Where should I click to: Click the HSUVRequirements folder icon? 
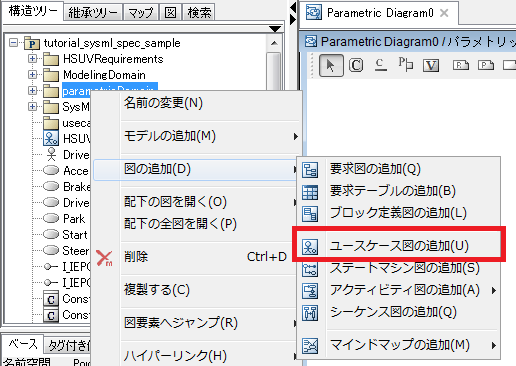pyautogui.click(x=51, y=59)
